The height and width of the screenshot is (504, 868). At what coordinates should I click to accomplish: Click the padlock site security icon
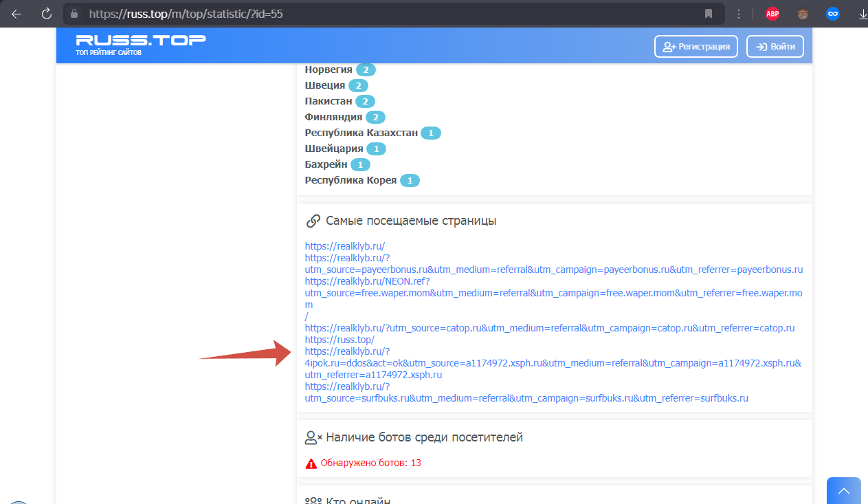point(76,14)
